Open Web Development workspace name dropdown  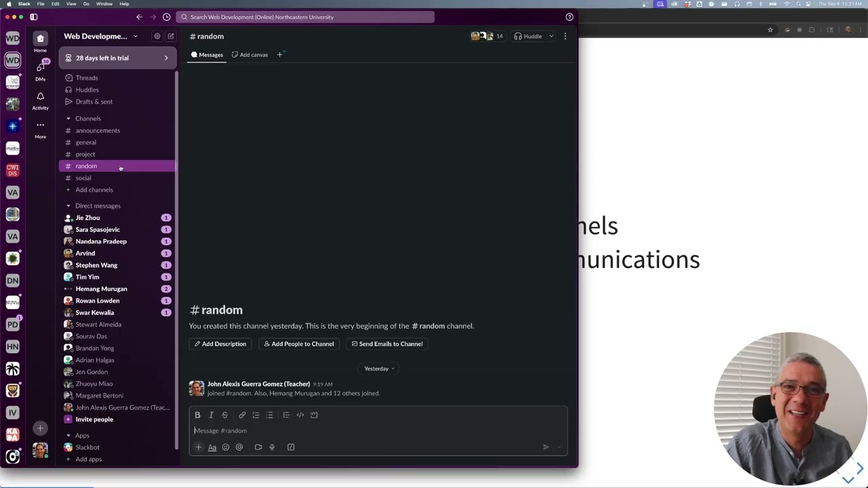coord(101,36)
